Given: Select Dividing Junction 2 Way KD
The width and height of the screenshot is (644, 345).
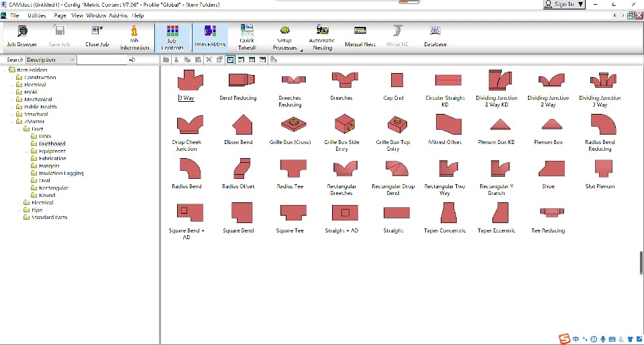Looking at the screenshot, I should (x=496, y=89).
